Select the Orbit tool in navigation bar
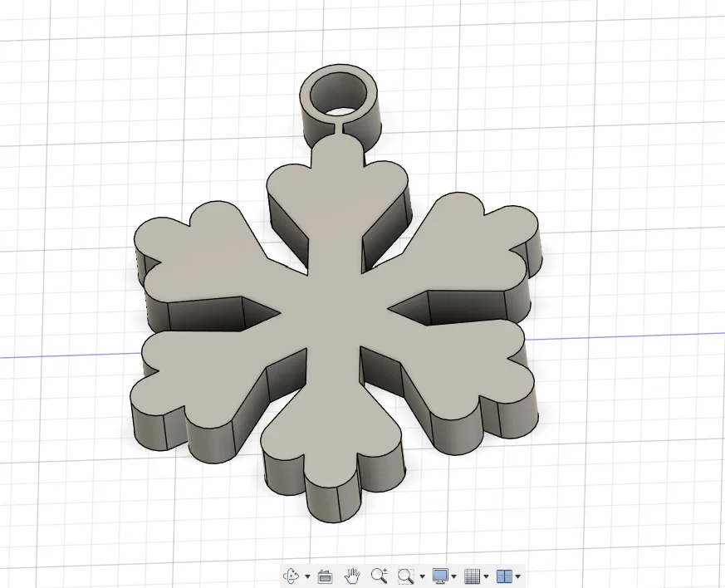 291,576
